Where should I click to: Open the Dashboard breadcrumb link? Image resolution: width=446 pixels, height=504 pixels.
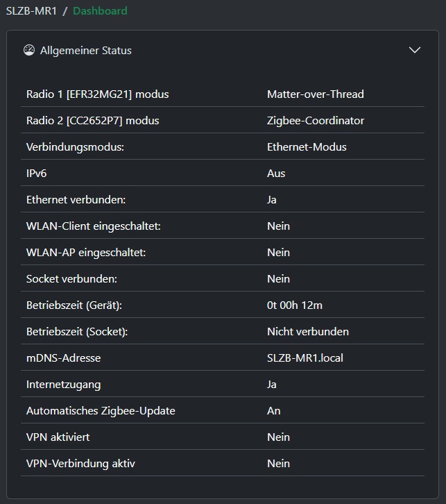100,11
